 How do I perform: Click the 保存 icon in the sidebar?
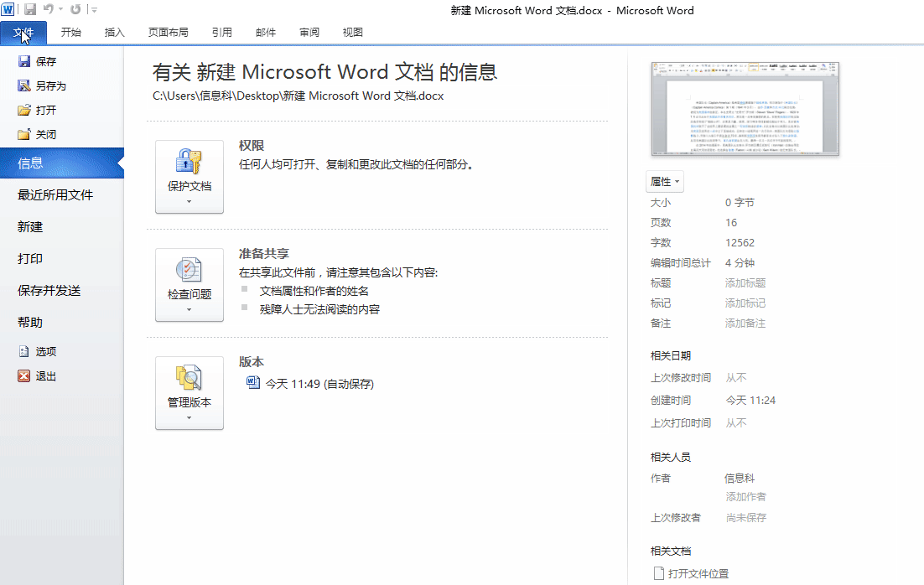(x=25, y=60)
